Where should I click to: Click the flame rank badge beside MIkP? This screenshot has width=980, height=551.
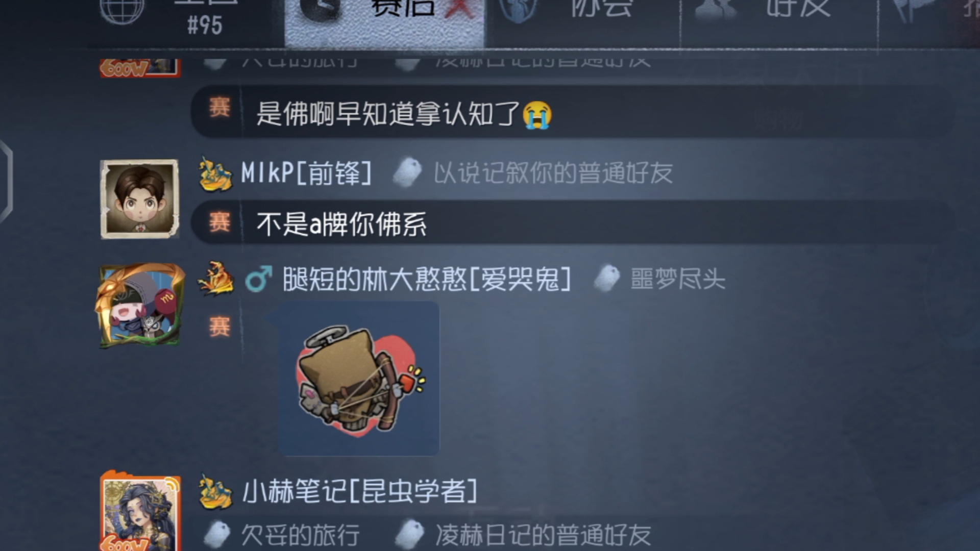click(x=215, y=174)
